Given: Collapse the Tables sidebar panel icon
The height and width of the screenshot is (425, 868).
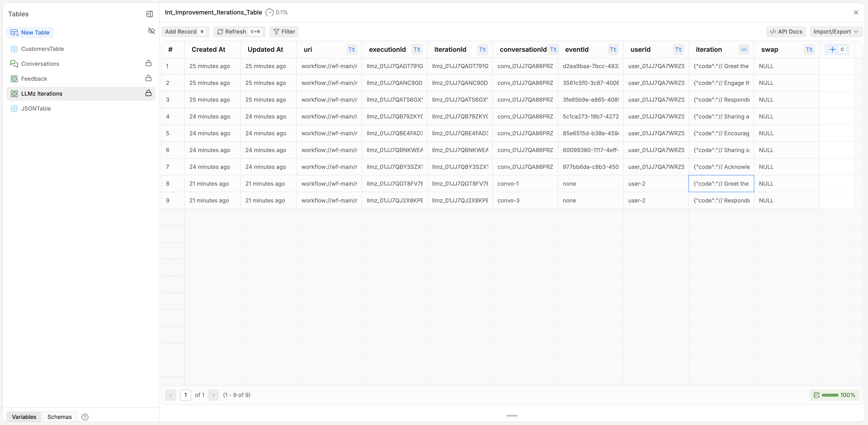Looking at the screenshot, I should click(150, 14).
